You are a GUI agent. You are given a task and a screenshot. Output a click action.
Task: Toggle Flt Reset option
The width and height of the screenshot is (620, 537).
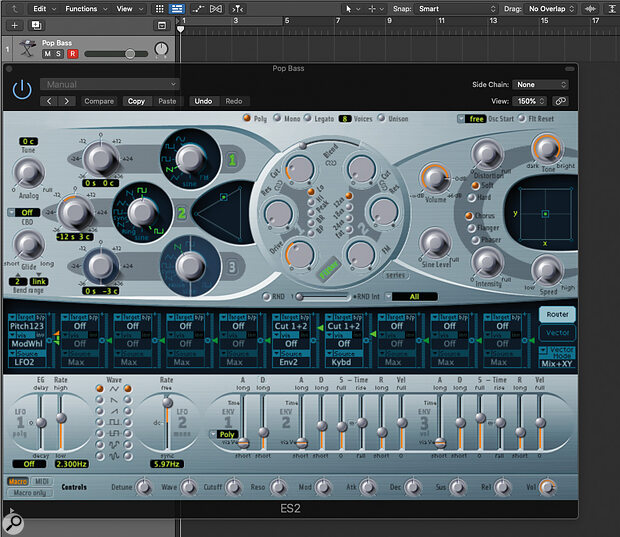click(x=522, y=118)
